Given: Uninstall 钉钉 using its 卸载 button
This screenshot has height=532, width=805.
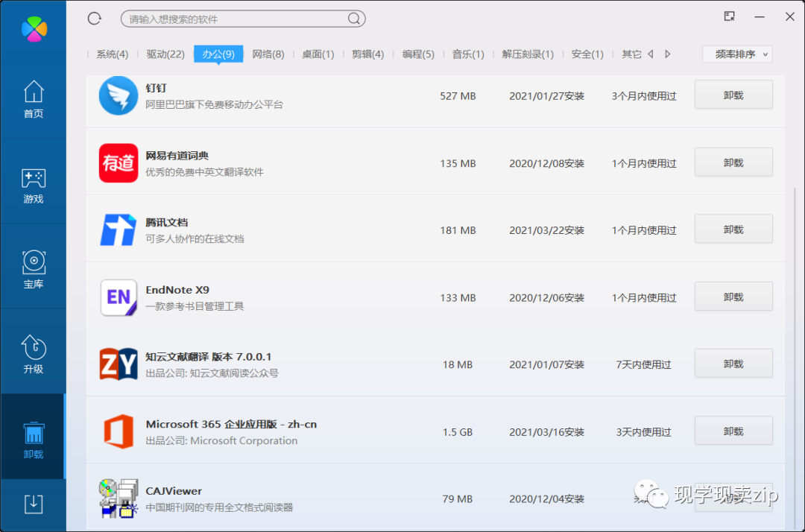Looking at the screenshot, I should click(x=733, y=95).
